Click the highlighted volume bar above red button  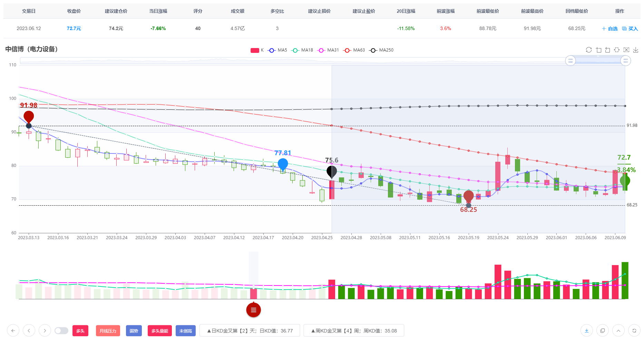coord(254,294)
